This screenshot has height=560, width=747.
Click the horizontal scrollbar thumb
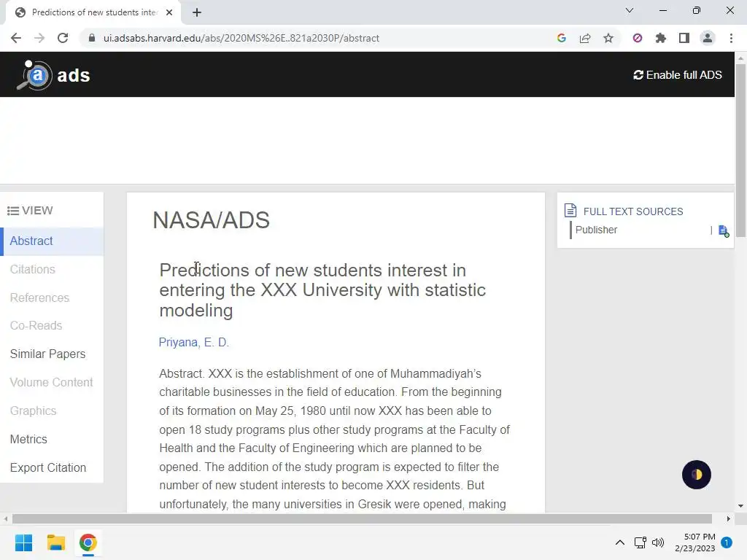[x=362, y=518]
